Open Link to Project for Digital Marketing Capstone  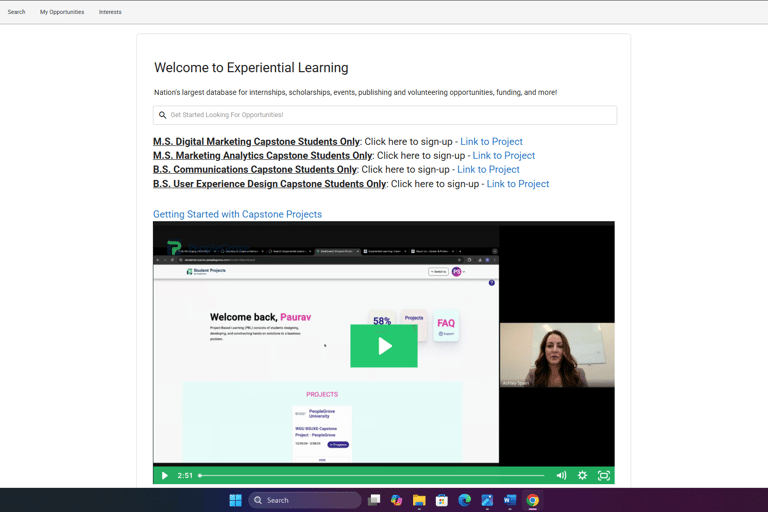point(491,142)
